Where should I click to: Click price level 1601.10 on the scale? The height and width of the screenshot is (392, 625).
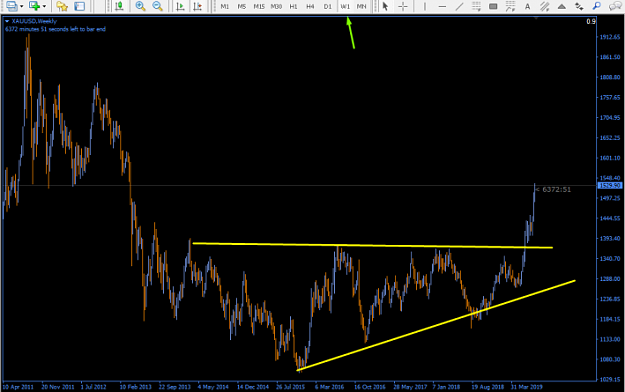(x=610, y=158)
